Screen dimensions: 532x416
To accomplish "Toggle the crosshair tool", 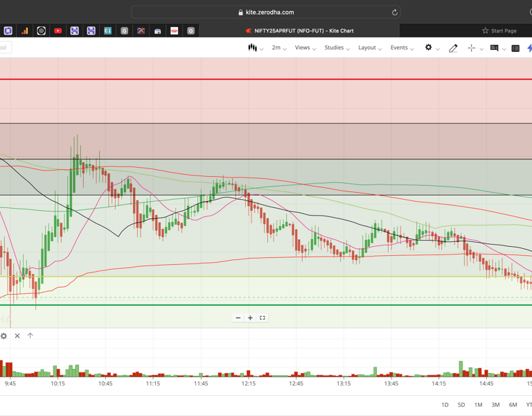I will click(471, 49).
